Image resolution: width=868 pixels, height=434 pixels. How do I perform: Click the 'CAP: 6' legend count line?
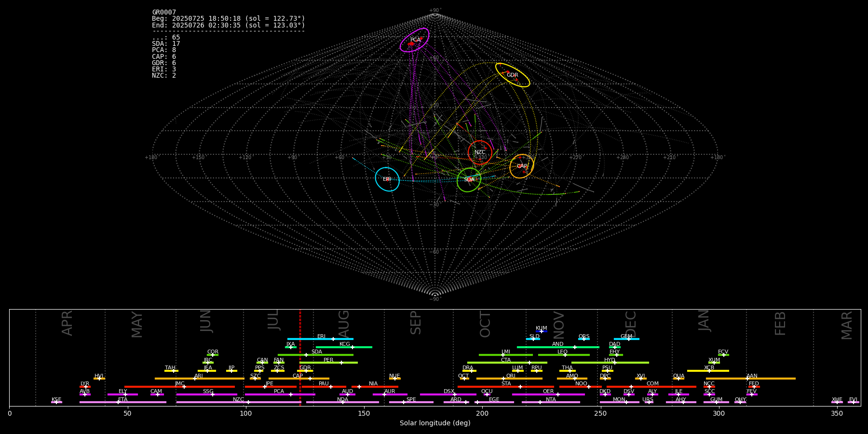click(x=164, y=57)
